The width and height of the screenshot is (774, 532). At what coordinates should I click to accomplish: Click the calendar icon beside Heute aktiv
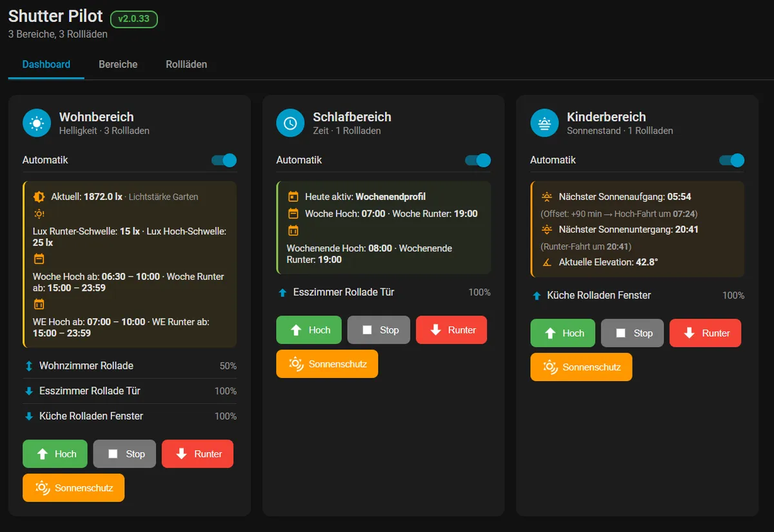(293, 197)
